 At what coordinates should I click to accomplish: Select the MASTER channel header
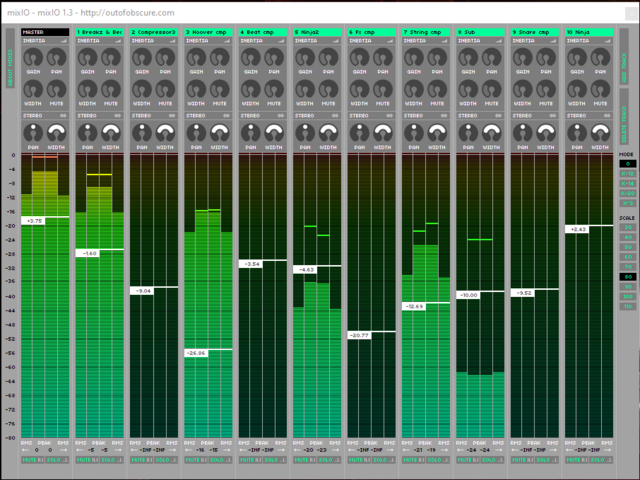(45, 32)
